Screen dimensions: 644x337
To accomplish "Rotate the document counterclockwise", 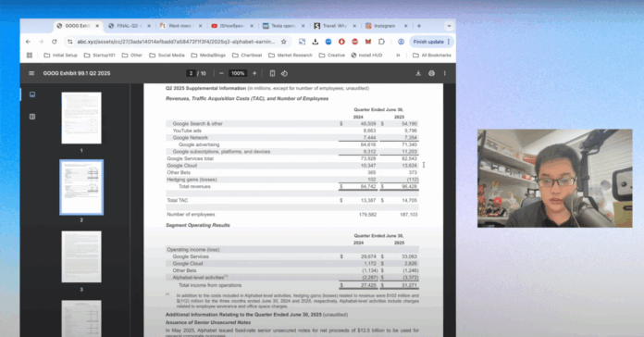I will [x=284, y=73].
